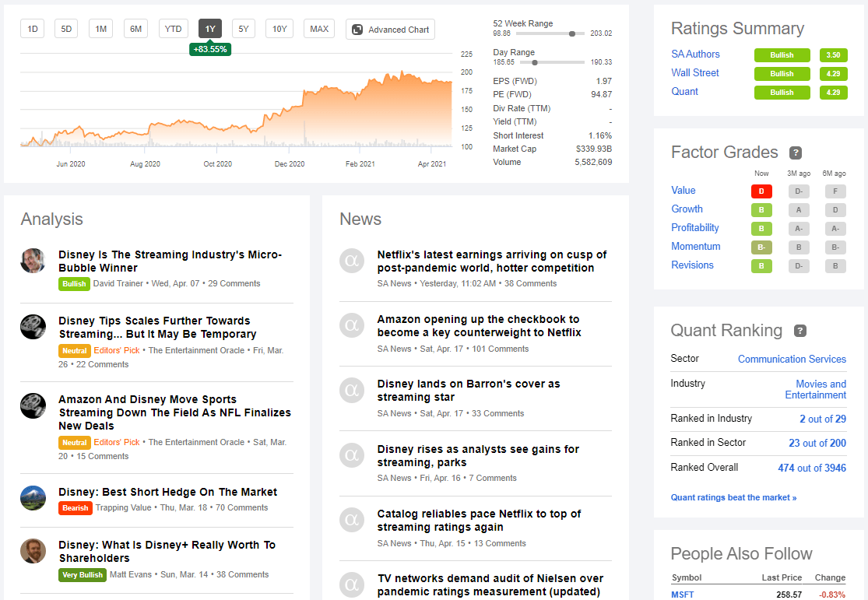Open TV networks demand audit of Nielsen headline
868x600 pixels.
[x=490, y=585]
